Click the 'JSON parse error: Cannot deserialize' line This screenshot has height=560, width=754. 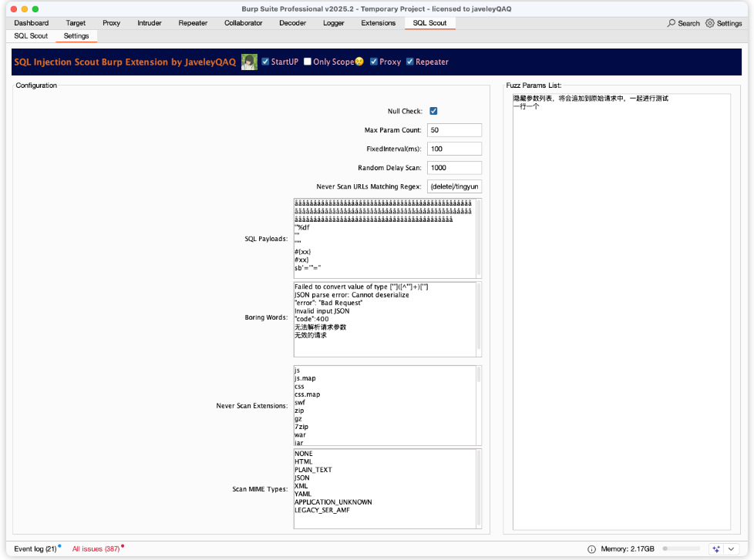click(x=352, y=295)
